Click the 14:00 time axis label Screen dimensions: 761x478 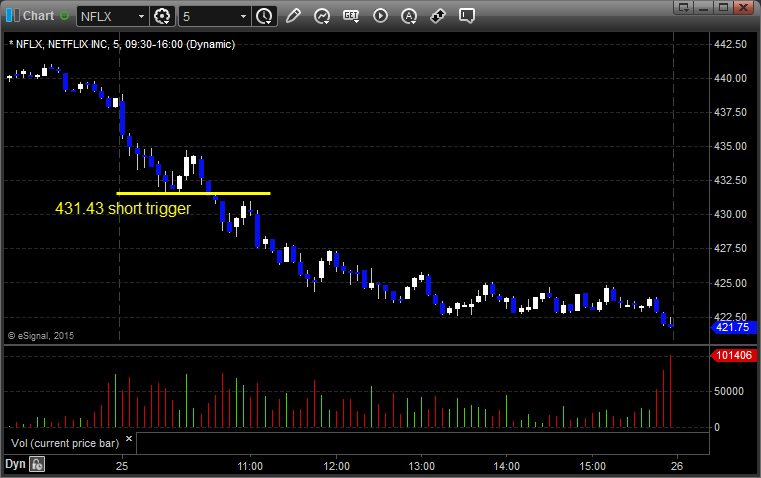[507, 466]
